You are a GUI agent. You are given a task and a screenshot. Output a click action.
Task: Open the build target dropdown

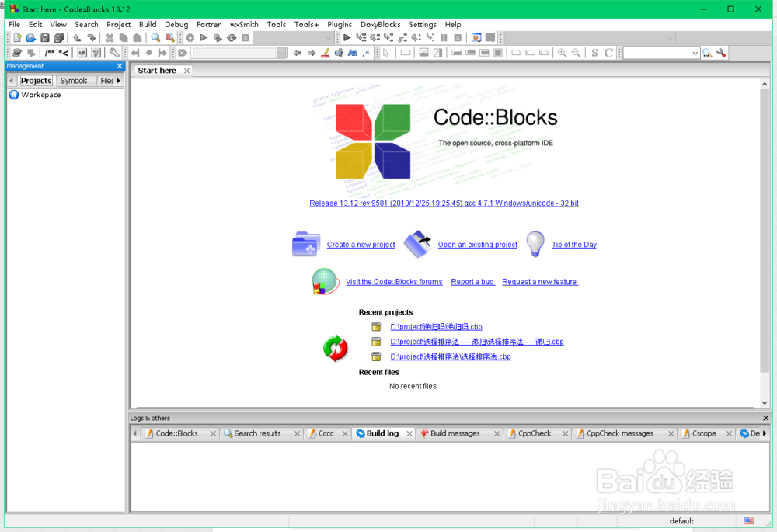pyautogui.click(x=294, y=37)
